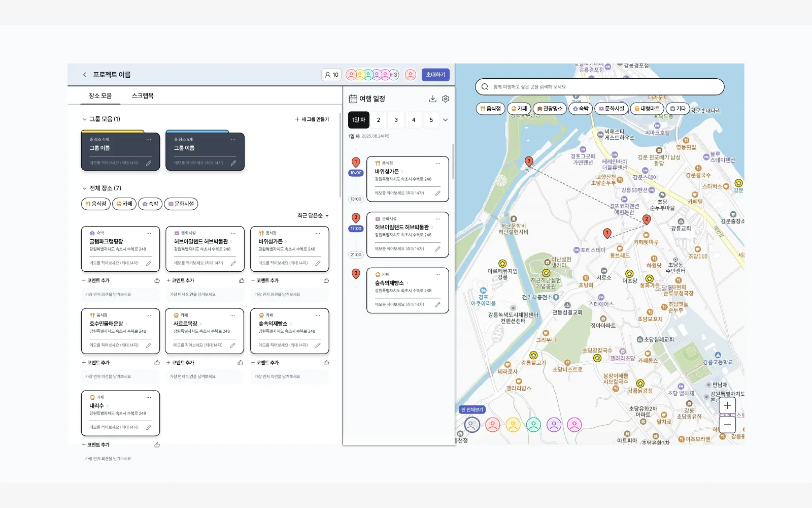Go back with the arrow beside 프로젝트 이름
Image resolution: width=812 pixels, height=508 pixels.
click(84, 75)
